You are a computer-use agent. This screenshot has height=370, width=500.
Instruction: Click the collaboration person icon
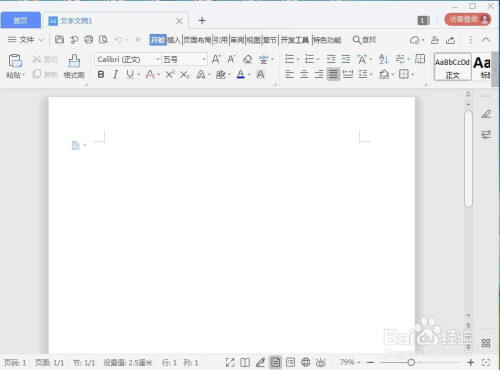pos(435,40)
